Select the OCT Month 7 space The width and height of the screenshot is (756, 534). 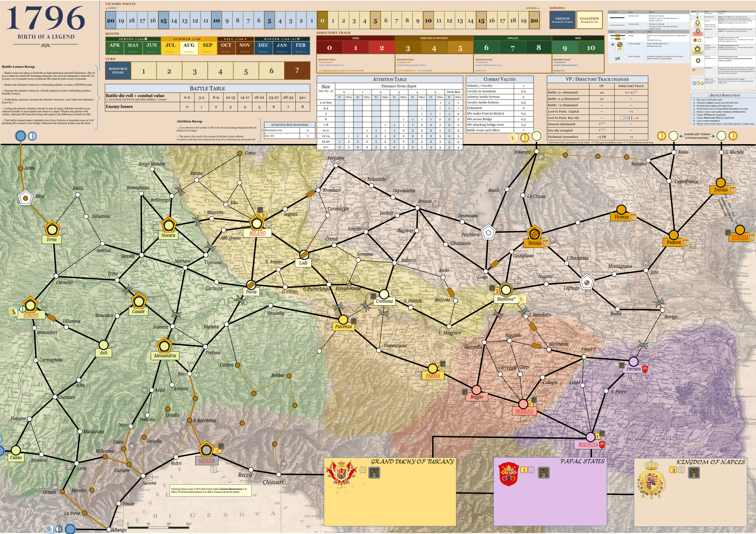pyautogui.click(x=226, y=48)
